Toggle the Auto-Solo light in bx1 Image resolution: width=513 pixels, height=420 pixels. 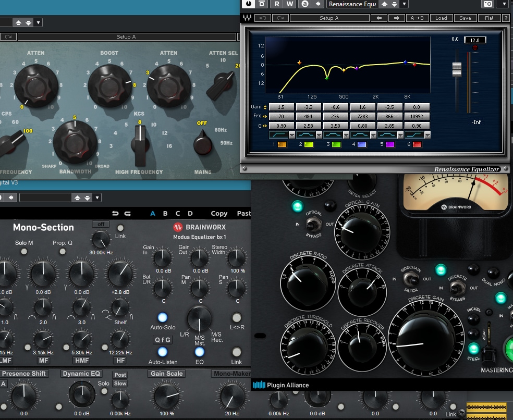[162, 317]
